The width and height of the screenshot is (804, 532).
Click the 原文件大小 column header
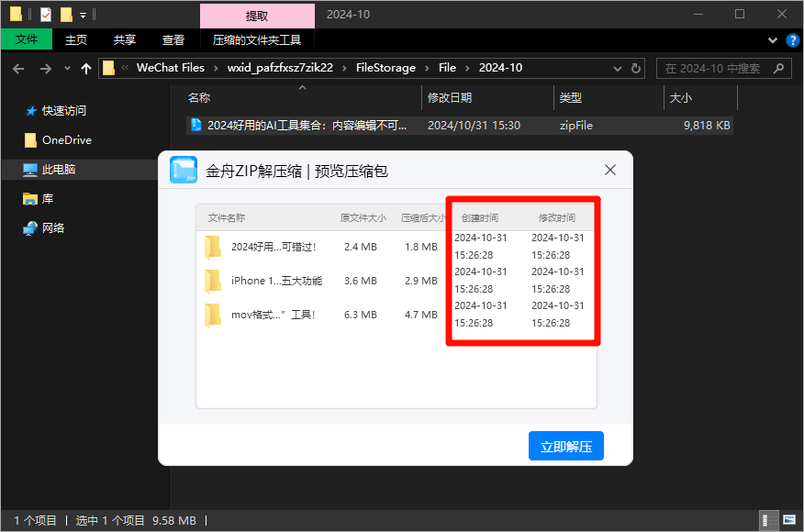[363, 217]
